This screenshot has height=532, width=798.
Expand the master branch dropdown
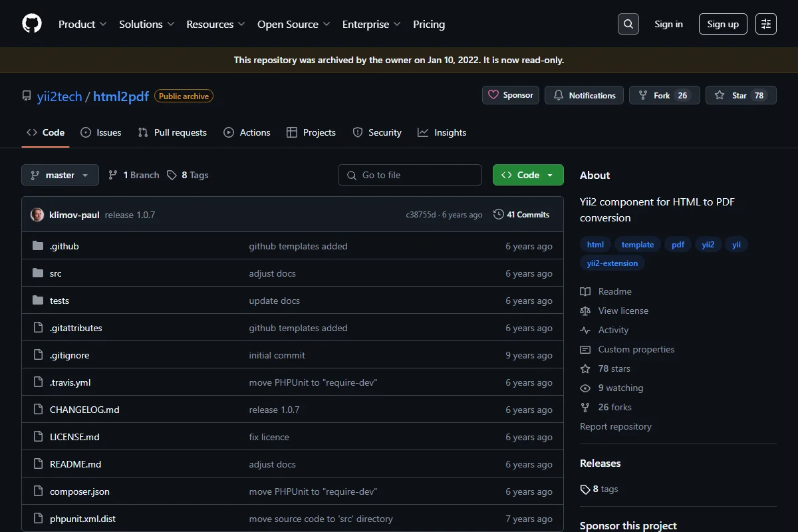(x=61, y=175)
